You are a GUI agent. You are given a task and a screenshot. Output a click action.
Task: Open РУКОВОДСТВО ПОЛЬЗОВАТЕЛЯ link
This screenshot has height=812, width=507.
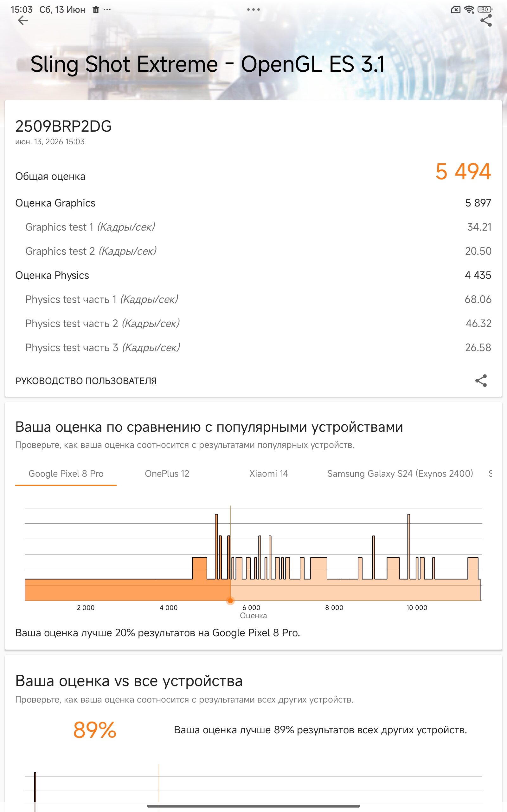click(x=86, y=381)
